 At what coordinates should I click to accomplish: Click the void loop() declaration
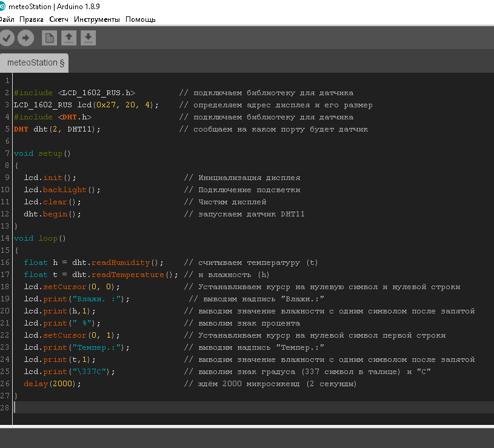[40, 238]
